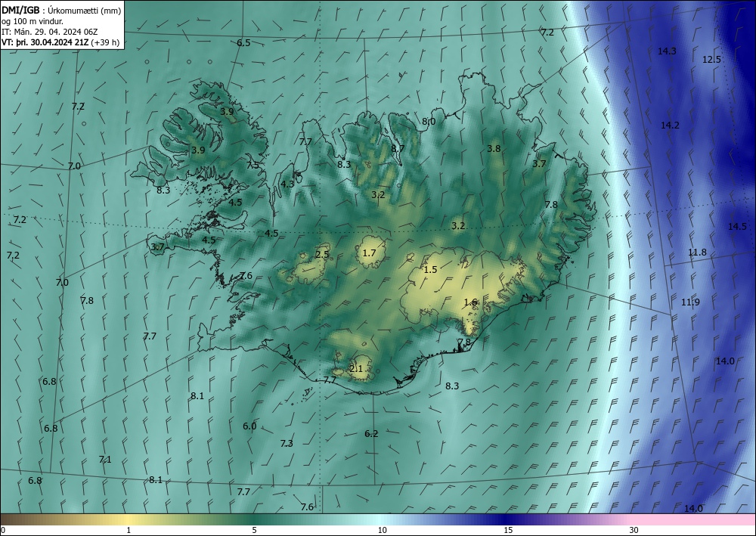This screenshot has height=536, width=756.
Task: Click the 0 tick on the colour scale
Action: point(3,531)
